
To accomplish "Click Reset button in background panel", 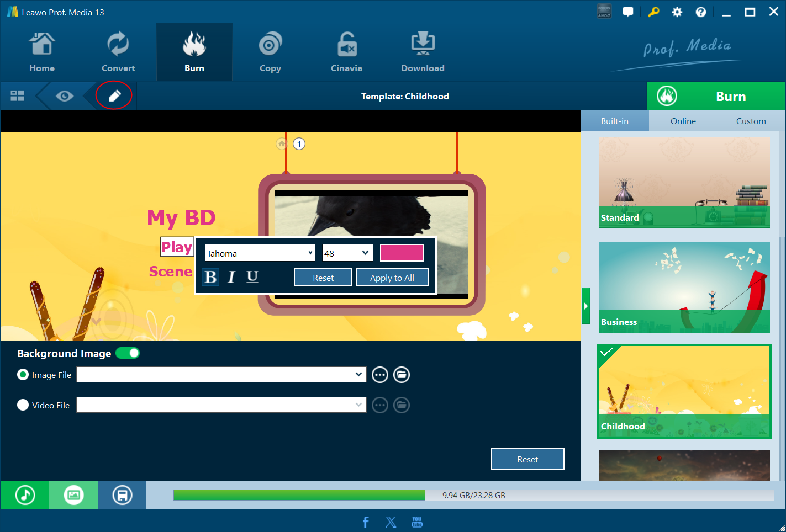I will (527, 459).
